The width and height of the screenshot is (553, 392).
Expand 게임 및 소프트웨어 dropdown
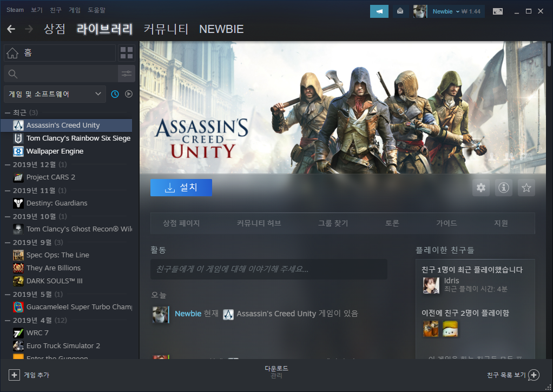(54, 94)
